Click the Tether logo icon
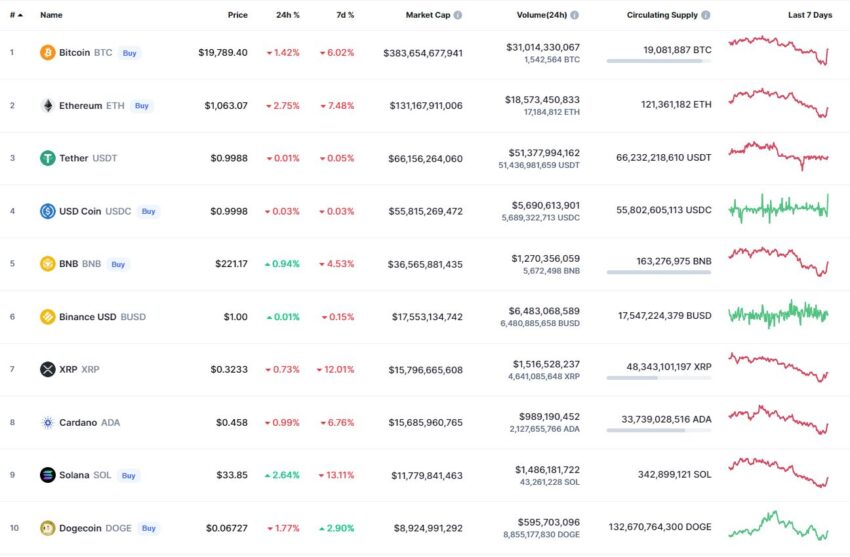This screenshot has width=850, height=557. click(x=48, y=158)
